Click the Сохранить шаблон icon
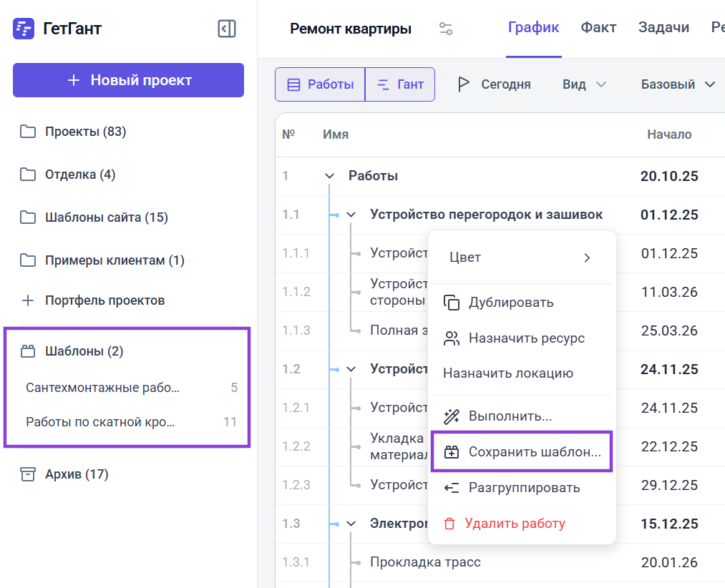 click(x=452, y=452)
